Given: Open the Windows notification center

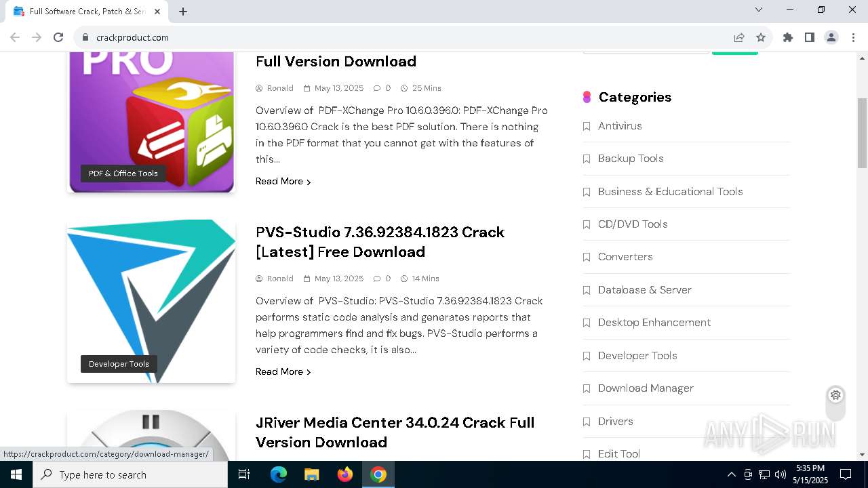Looking at the screenshot, I should coord(846,474).
